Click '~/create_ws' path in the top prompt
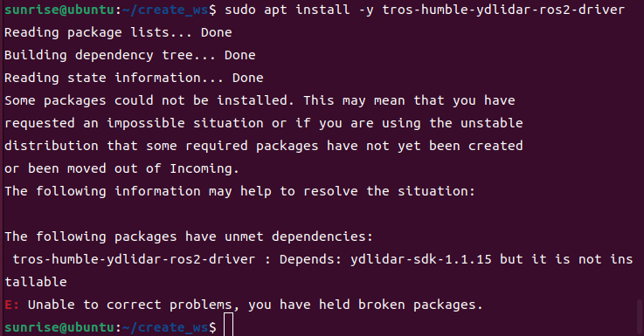Image resolution: width=644 pixels, height=336 pixels. 165,10
